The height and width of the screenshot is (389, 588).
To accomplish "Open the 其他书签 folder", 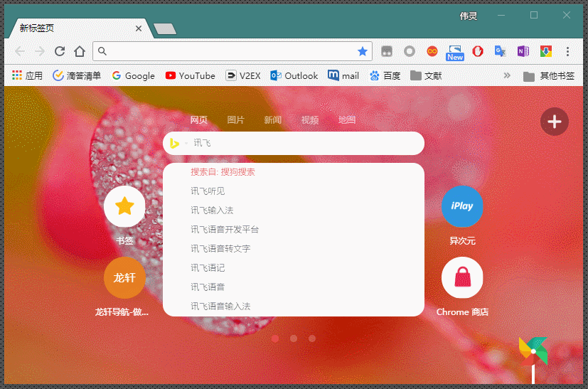I will coord(548,75).
